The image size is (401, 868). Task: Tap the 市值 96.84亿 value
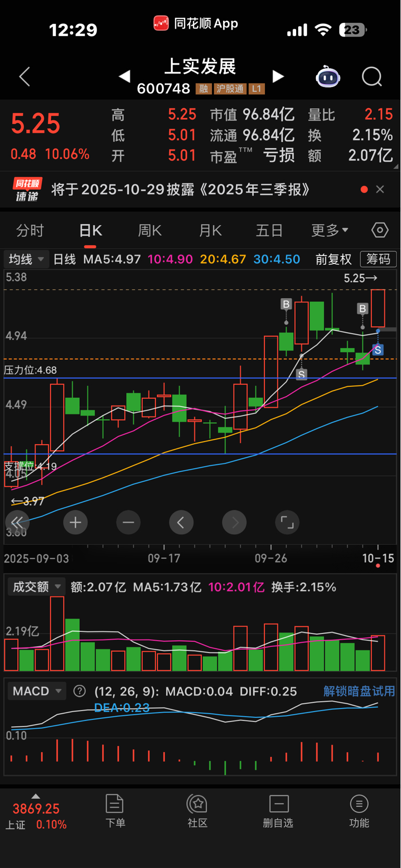(269, 115)
